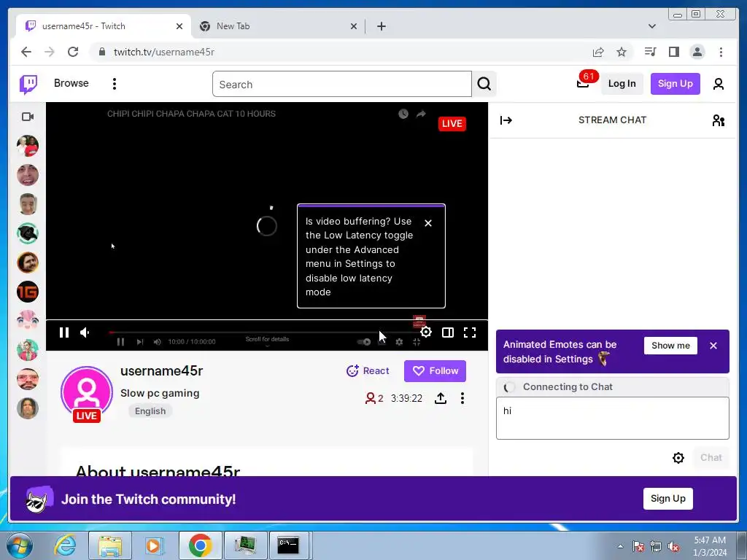The image size is (747, 560).
Task: Open the chat community users list
Action: pos(719,120)
